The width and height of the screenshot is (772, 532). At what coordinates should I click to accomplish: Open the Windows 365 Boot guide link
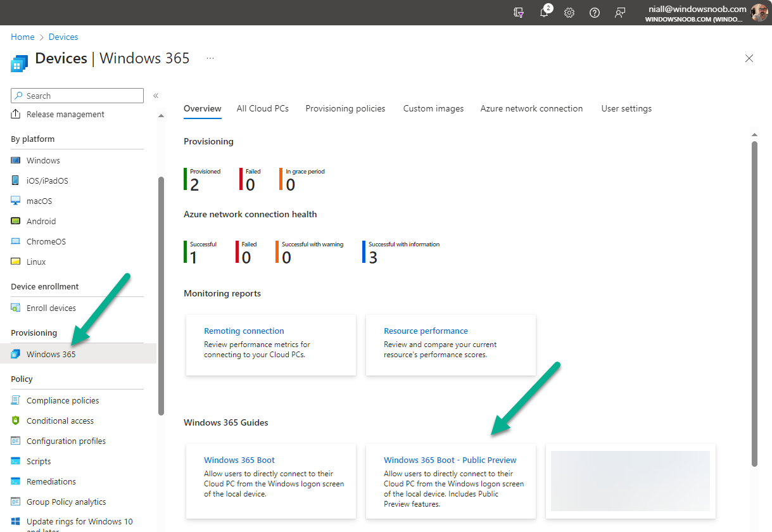coord(239,460)
